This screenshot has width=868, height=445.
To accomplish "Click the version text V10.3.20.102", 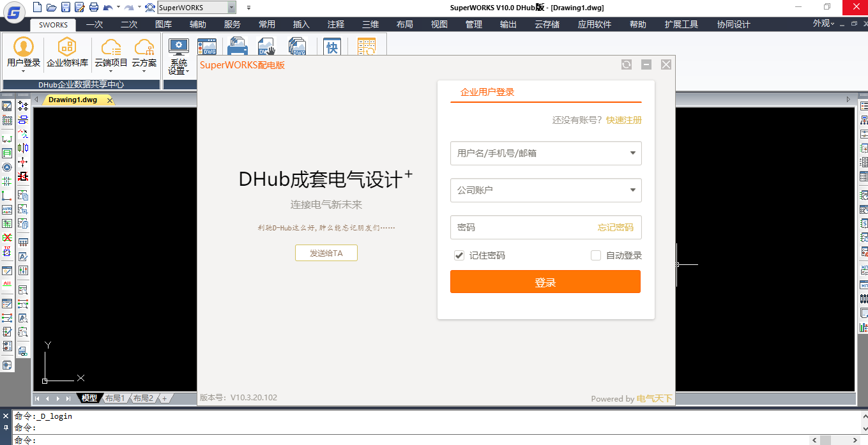I will 254,398.
